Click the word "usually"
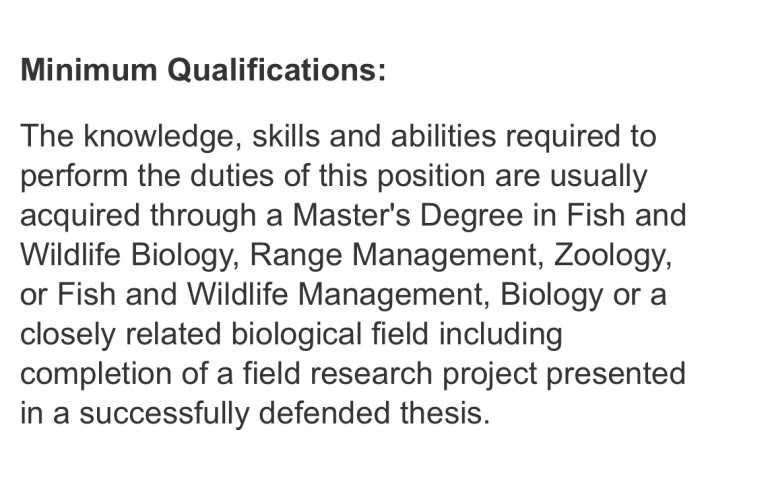 point(598,176)
